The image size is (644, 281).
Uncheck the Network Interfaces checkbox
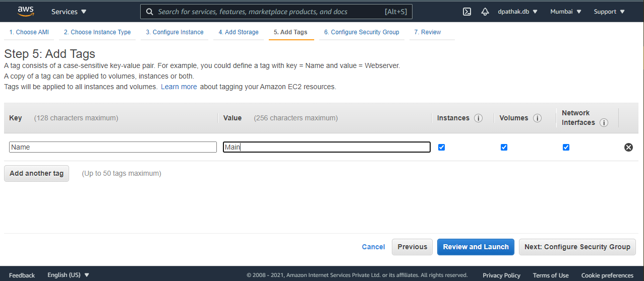pos(566,147)
